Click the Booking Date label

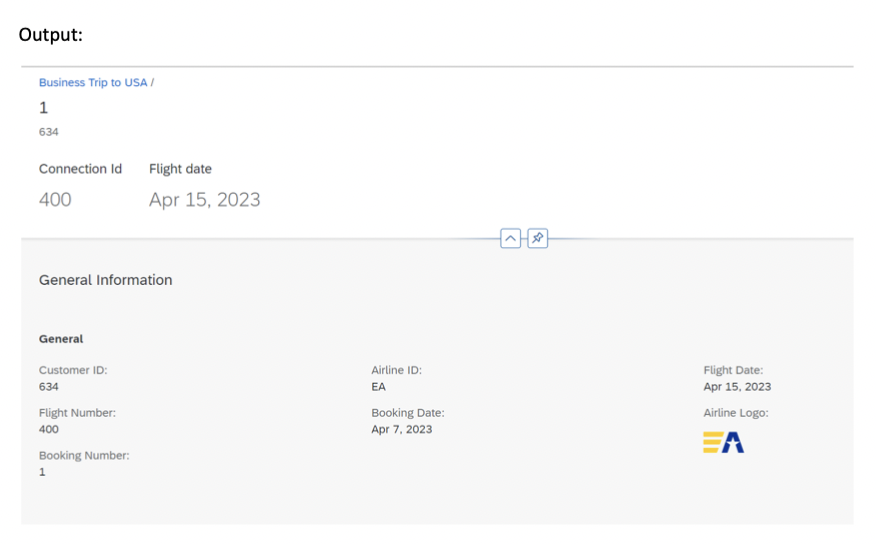click(408, 413)
